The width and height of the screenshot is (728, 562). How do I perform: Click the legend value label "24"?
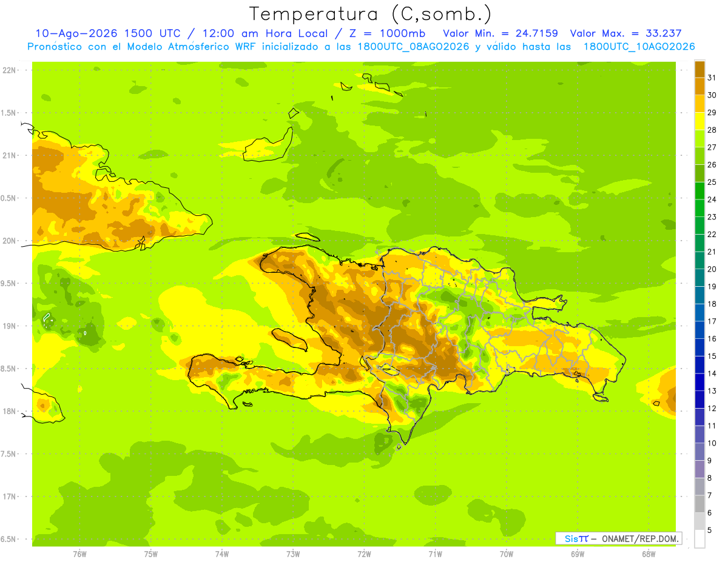(712, 199)
